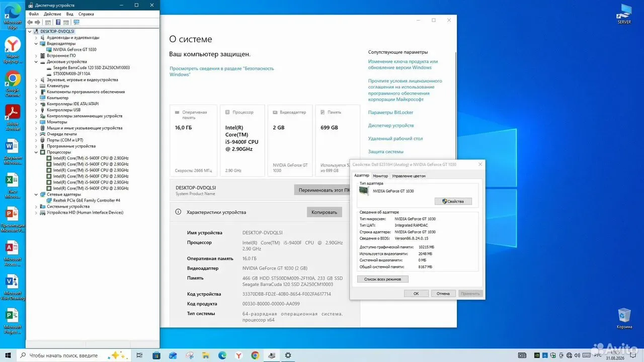Collapse Сетевые адаптеры node
Viewport: 644px width, 362px height.
[36, 195]
